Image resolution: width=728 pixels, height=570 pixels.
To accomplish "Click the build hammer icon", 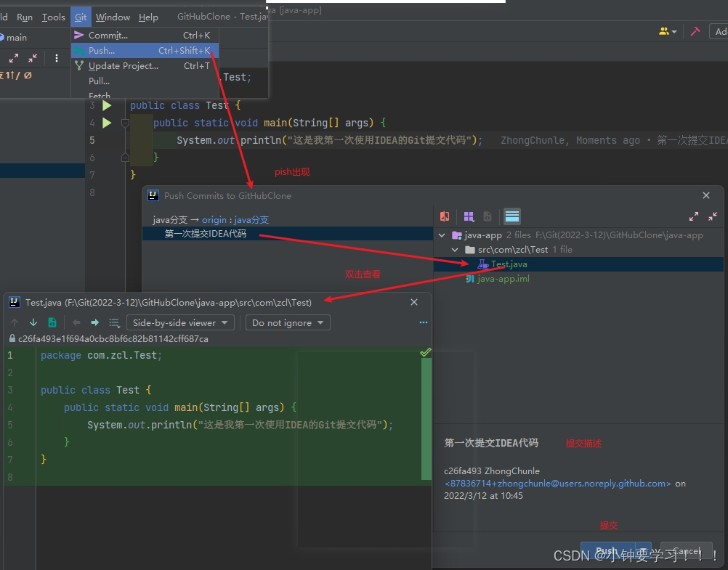I will 695,31.
